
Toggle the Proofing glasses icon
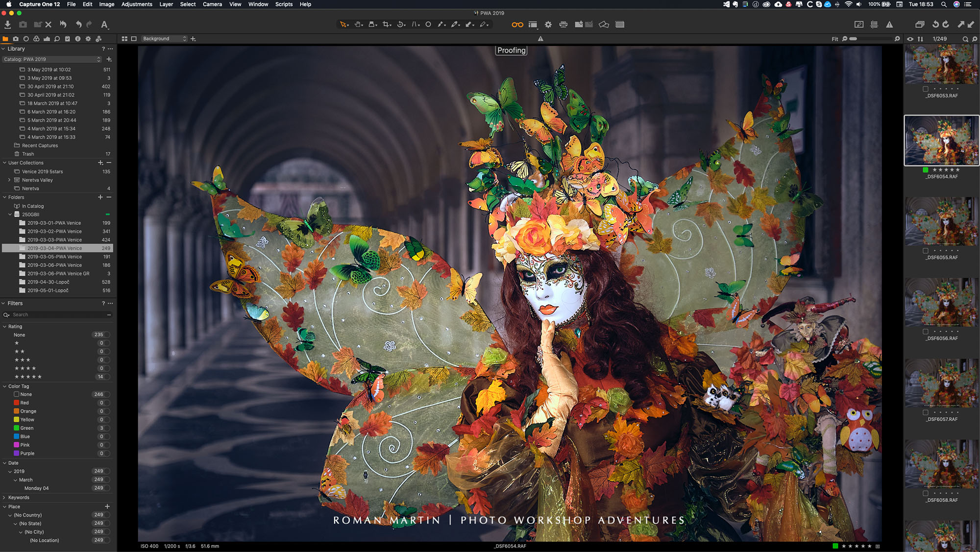click(x=517, y=24)
